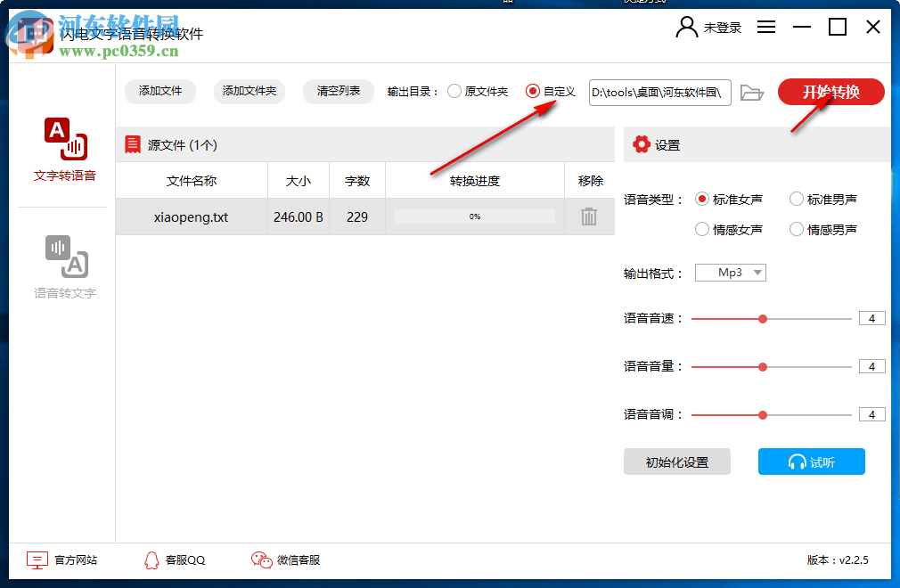Minimize the application window
Viewport: 900px width, 588px height.
coord(802,27)
